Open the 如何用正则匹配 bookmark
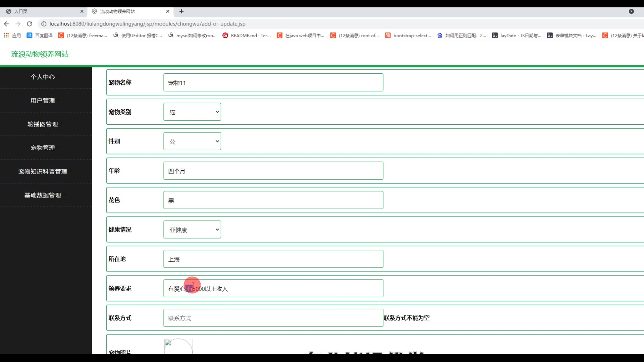Image resolution: width=644 pixels, height=362 pixels. tap(462, 36)
